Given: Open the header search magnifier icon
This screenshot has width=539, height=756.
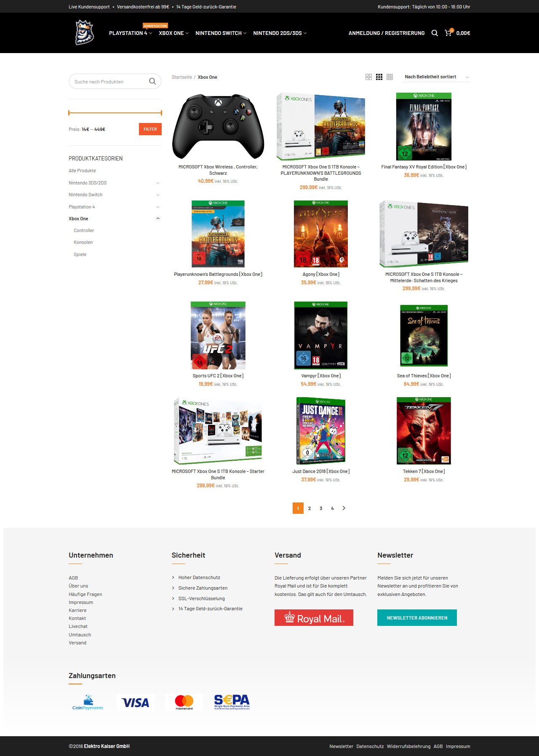Looking at the screenshot, I should tap(435, 33).
